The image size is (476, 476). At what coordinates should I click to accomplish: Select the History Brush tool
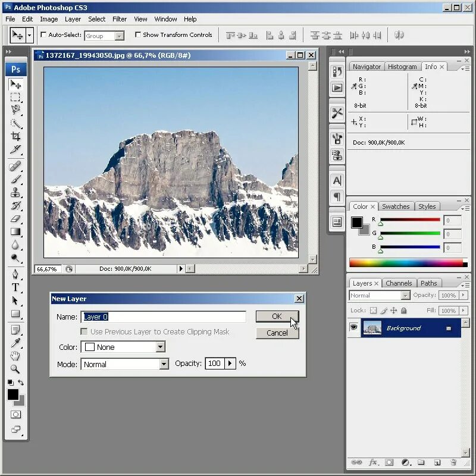pyautogui.click(x=15, y=205)
